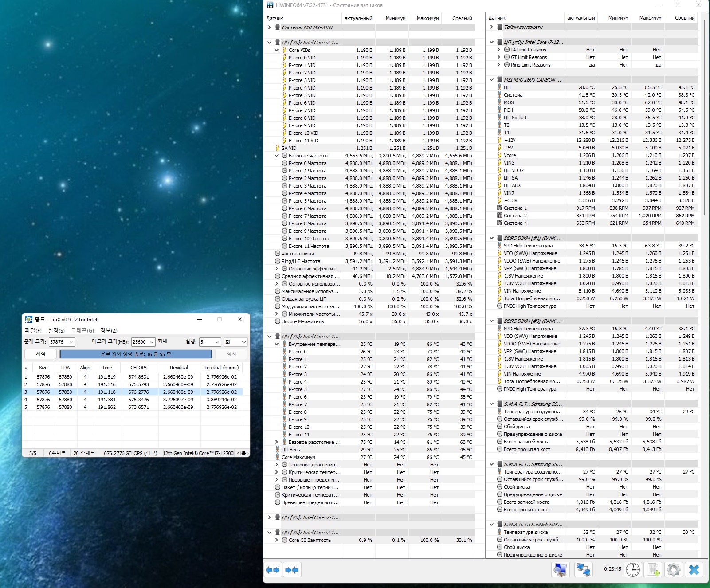Start logging with the sheet-plus icon

point(654,569)
